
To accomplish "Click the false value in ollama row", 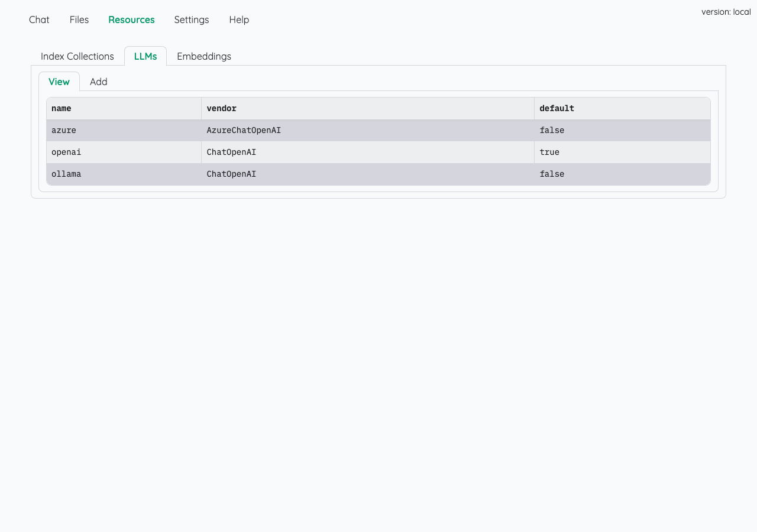I will coord(622,174).
